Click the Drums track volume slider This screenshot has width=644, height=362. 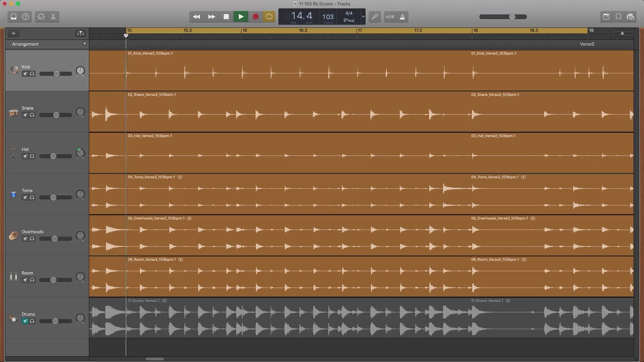[56, 321]
